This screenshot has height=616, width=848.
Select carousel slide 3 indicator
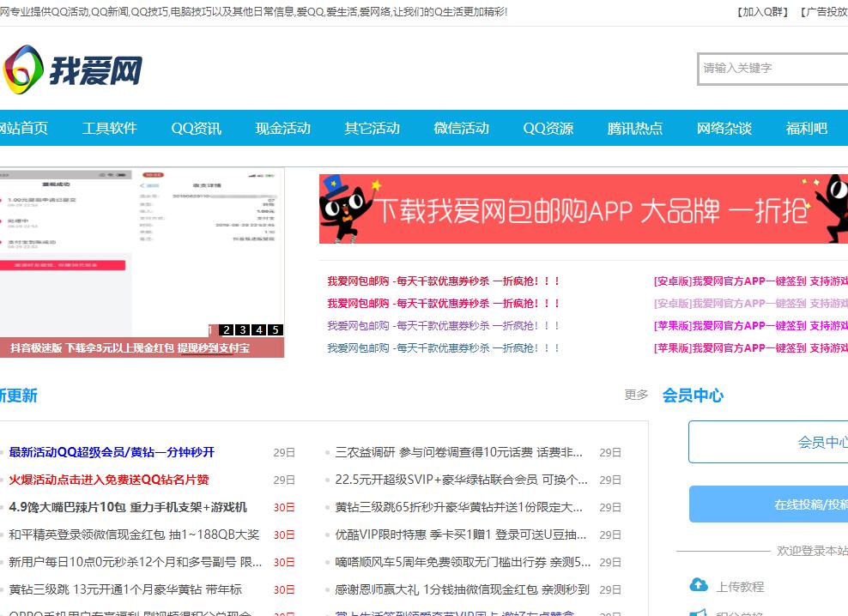pos(242,329)
